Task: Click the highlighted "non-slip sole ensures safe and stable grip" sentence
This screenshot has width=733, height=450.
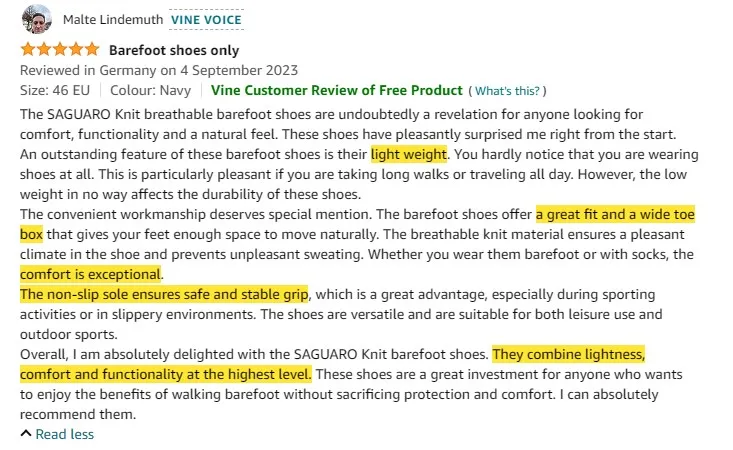Action: click(x=165, y=294)
